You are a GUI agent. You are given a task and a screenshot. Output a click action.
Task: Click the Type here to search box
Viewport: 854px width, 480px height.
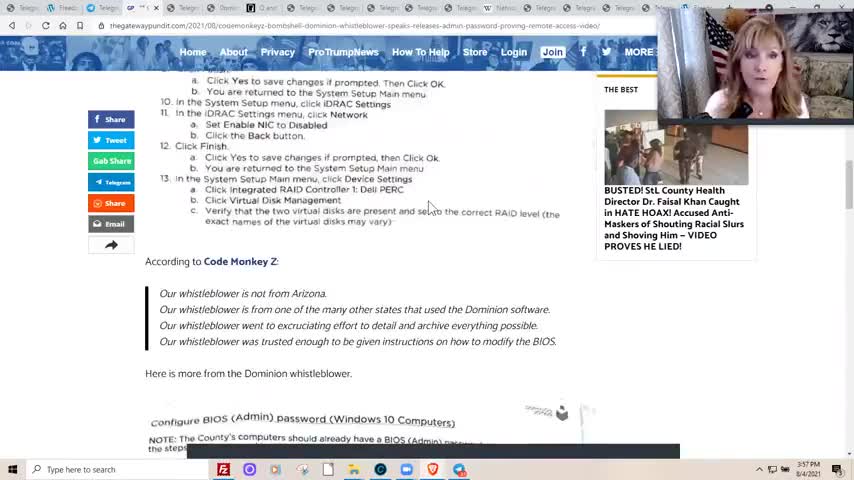pos(117,469)
